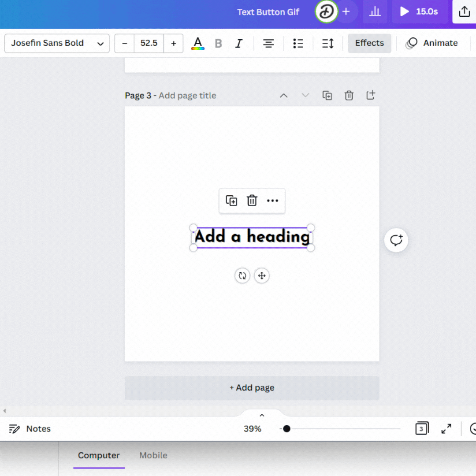Image resolution: width=476 pixels, height=476 pixels.
Task: Toggle bulleted list formatting
Action: (298, 43)
